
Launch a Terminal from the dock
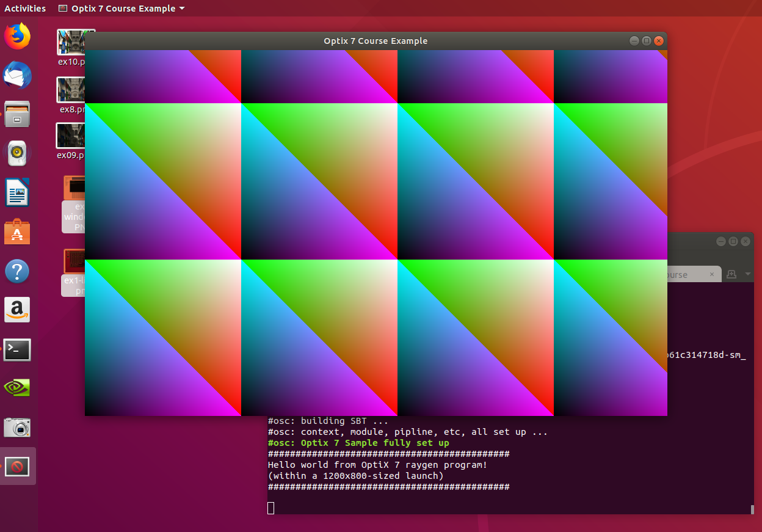[x=17, y=349]
